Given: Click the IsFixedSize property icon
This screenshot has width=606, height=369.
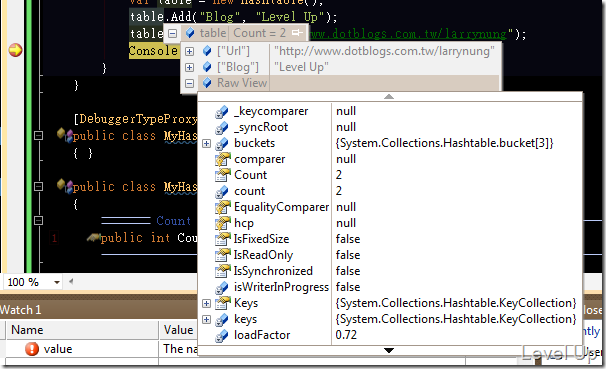Looking at the screenshot, I should tap(223, 239).
